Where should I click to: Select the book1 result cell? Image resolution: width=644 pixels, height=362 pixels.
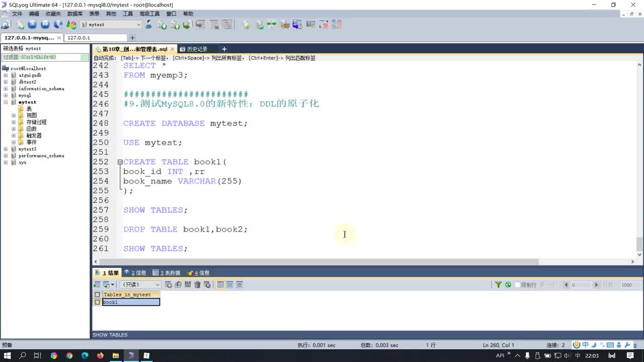click(131, 302)
